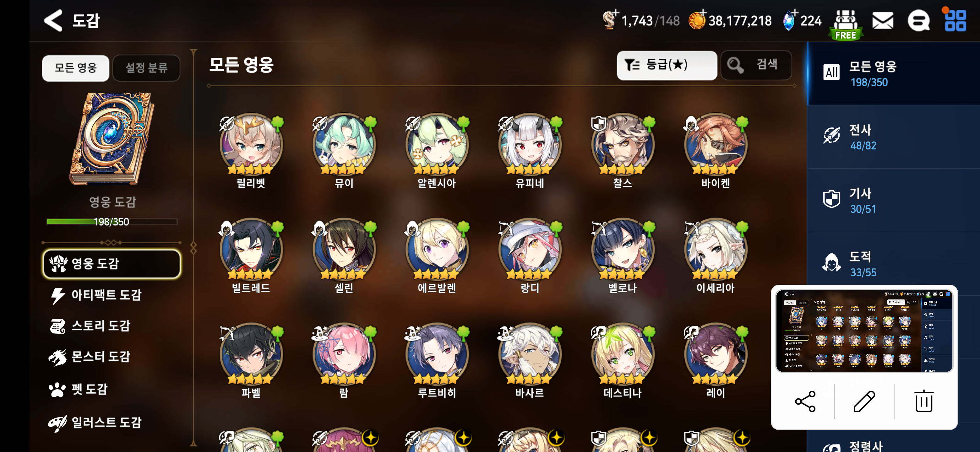Open the screenshot preview thumbnail
The width and height of the screenshot is (980, 452).
(864, 331)
